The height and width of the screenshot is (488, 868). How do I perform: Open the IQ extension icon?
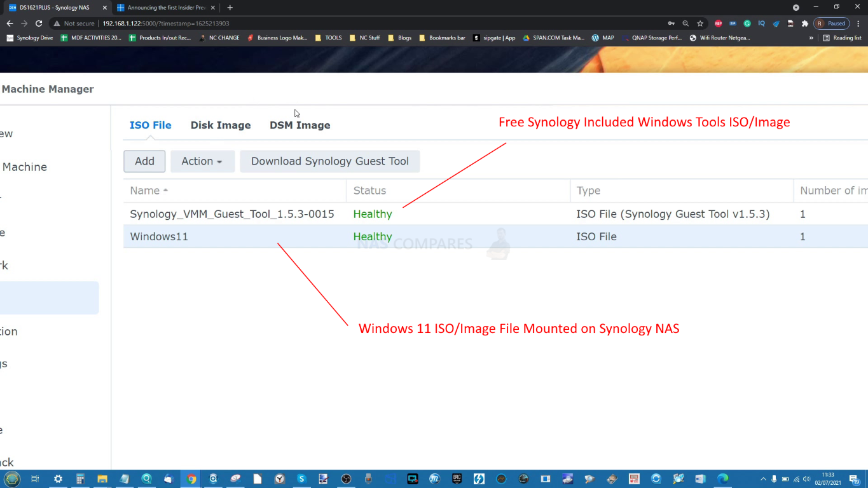point(761,24)
